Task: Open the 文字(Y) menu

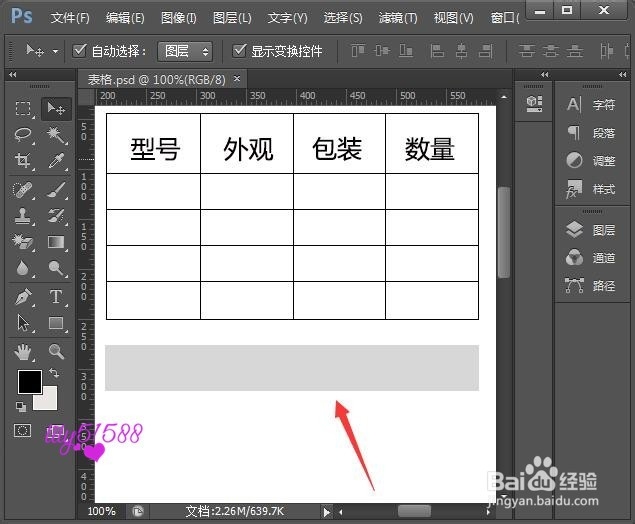Action: (288, 18)
